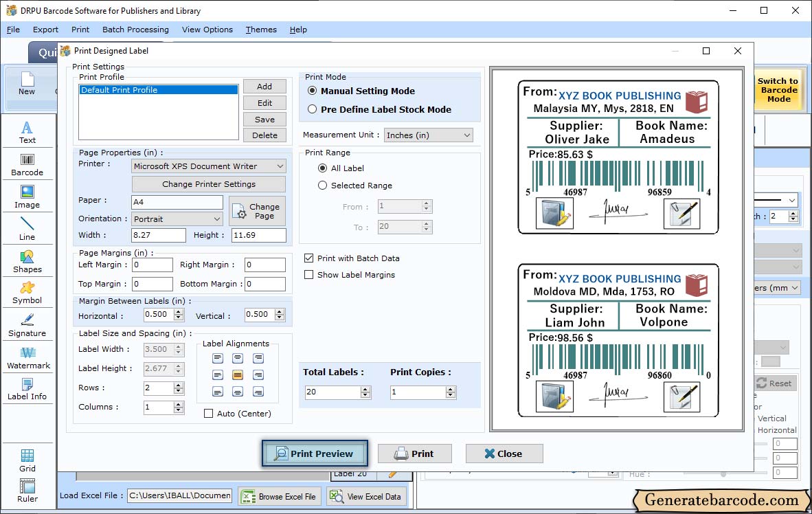Select the Watermark tool
Image resolution: width=812 pixels, height=514 pixels.
coord(28,357)
